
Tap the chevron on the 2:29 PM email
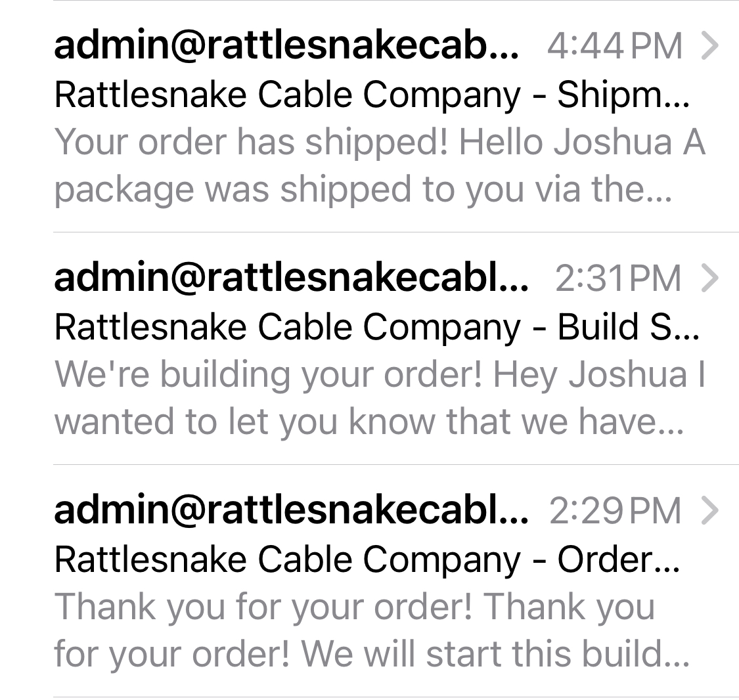click(x=710, y=511)
